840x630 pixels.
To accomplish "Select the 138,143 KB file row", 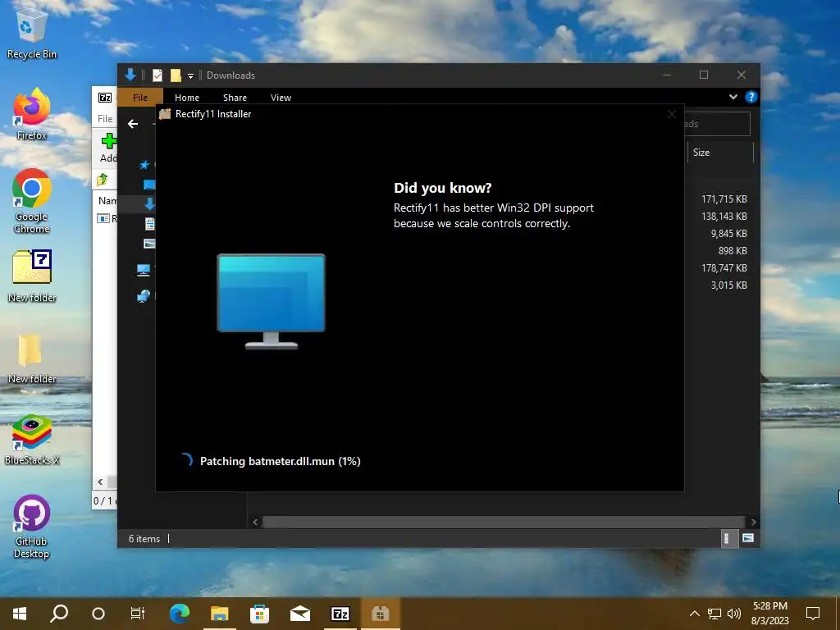I will coord(724,217).
